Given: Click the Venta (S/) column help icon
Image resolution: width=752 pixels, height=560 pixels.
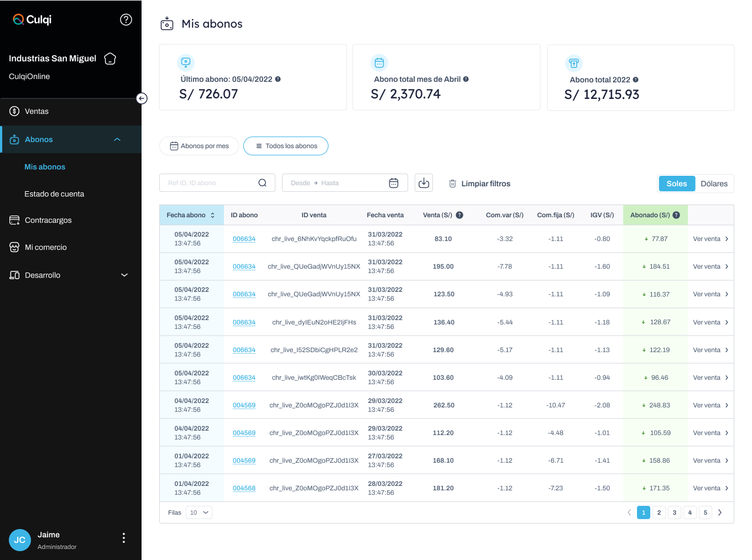Looking at the screenshot, I should [459, 215].
